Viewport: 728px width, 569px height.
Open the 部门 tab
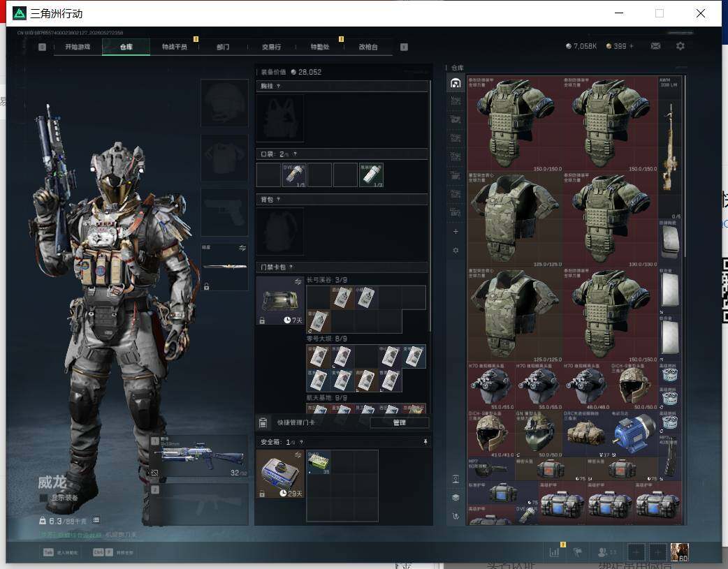(x=223, y=47)
